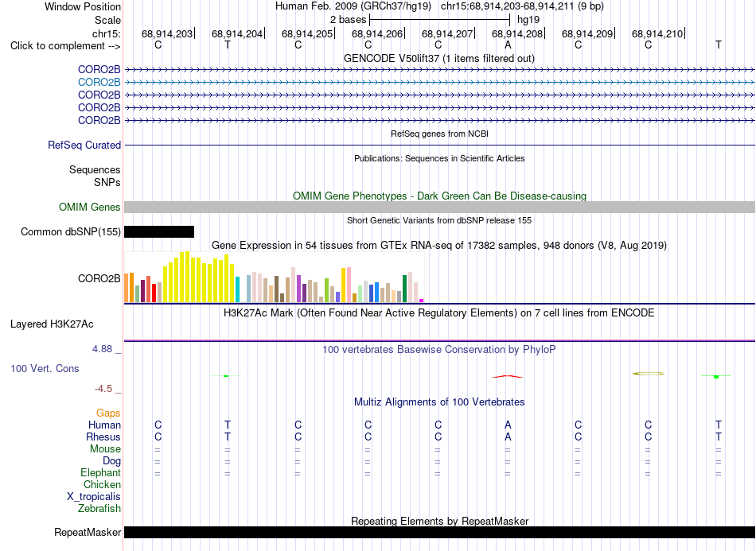Viewport: 756px width, 551px height.
Task: Click the Sequences track label
Action: 95,169
